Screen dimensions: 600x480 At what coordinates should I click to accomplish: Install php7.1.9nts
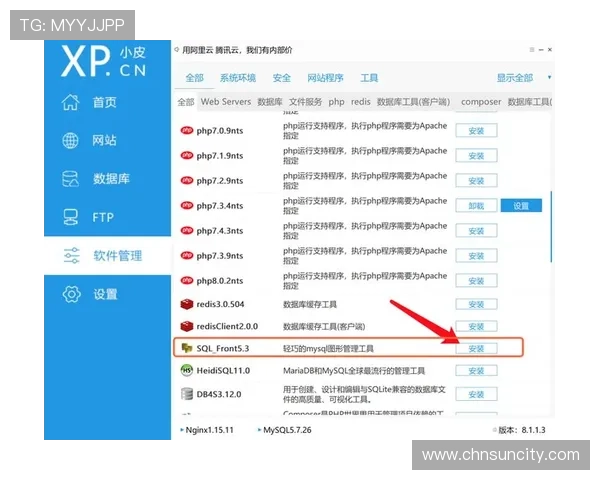click(476, 155)
